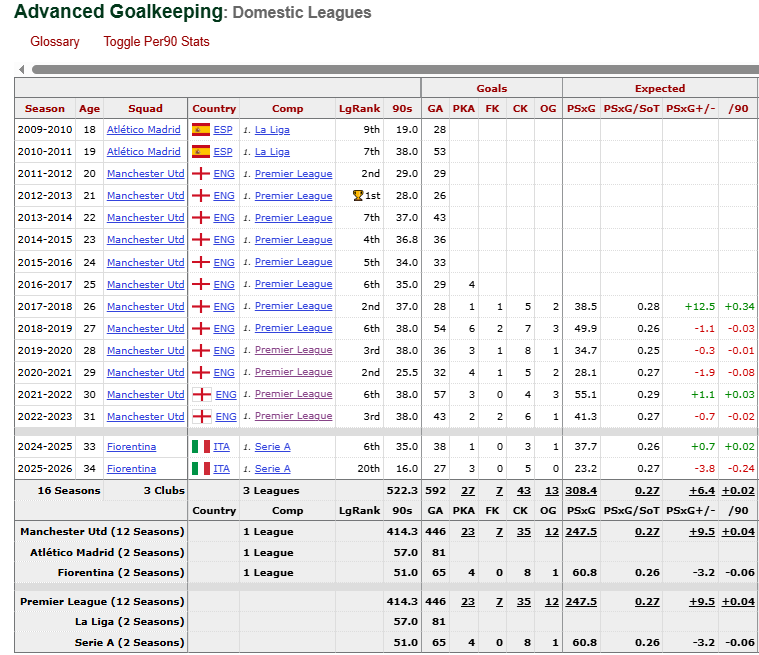The image size is (759, 655).
Task: Sort table by the GA column header
Action: click(x=435, y=108)
